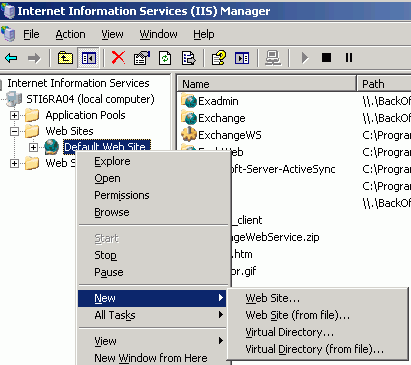Open the View menu in menu bar

pyautogui.click(x=112, y=34)
